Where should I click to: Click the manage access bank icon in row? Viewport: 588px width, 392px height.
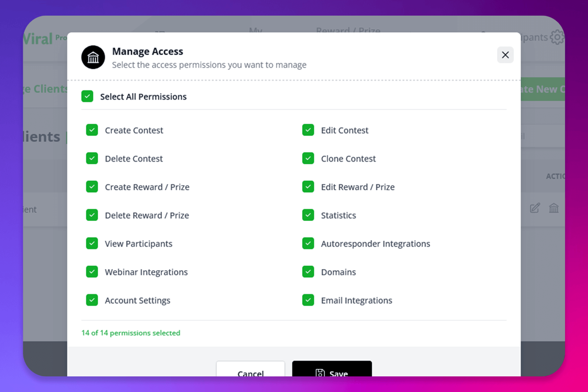tap(554, 208)
